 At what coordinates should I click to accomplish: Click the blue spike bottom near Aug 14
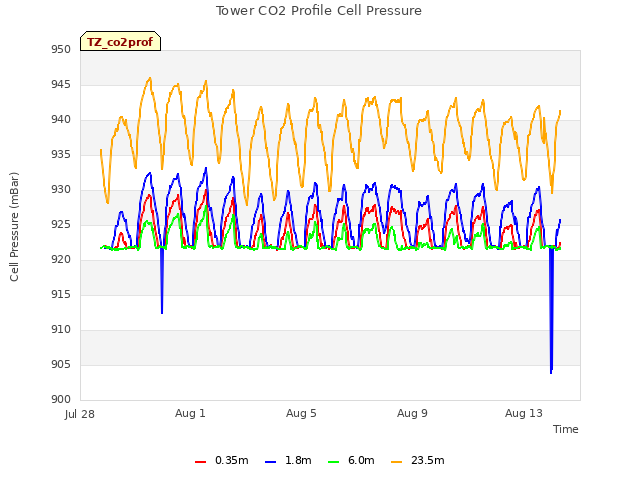pyautogui.click(x=551, y=371)
